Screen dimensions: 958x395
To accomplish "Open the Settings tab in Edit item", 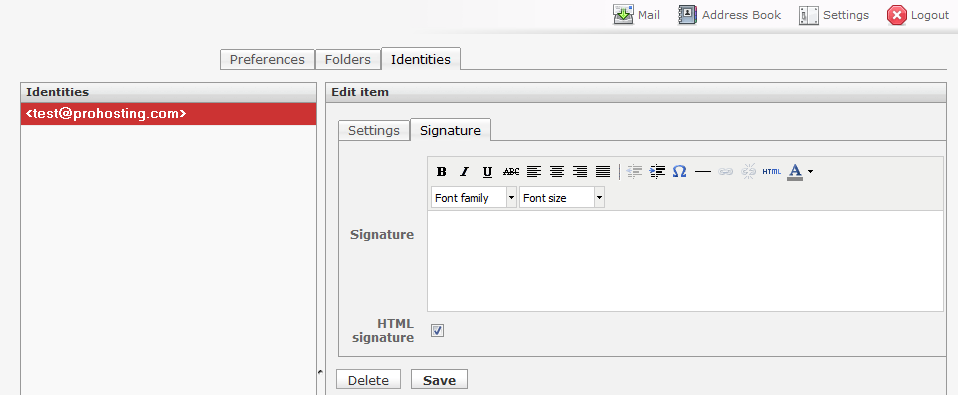I will [x=374, y=130].
